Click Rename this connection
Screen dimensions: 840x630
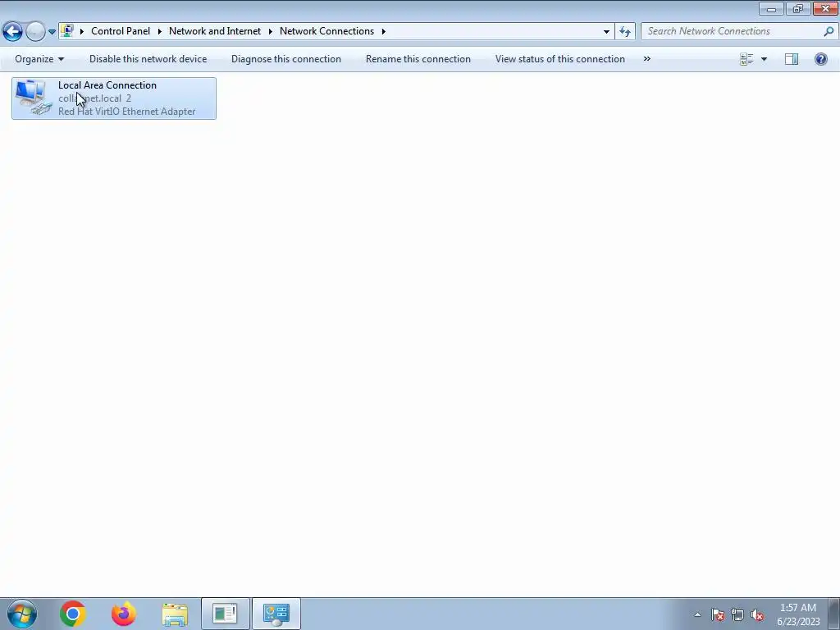(418, 59)
